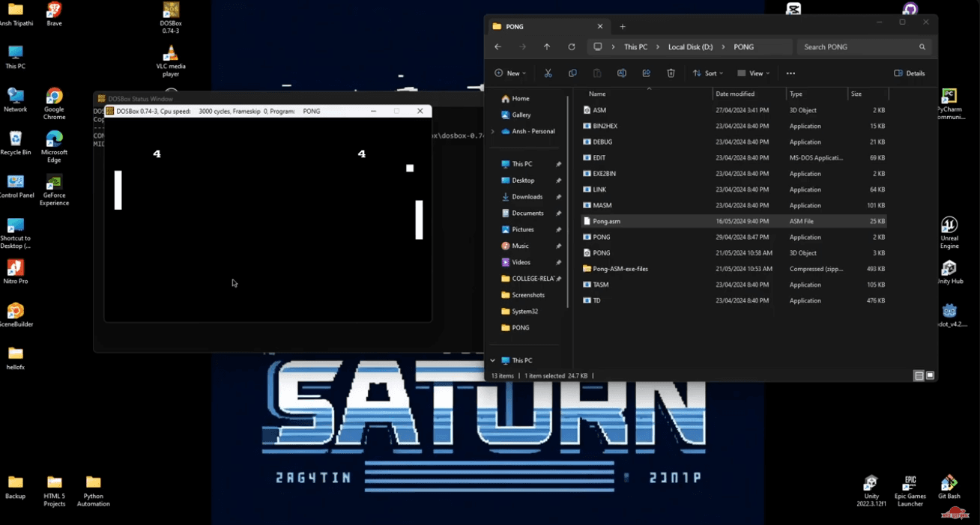Refresh the PONG folder view
980x525 pixels.
coord(572,47)
